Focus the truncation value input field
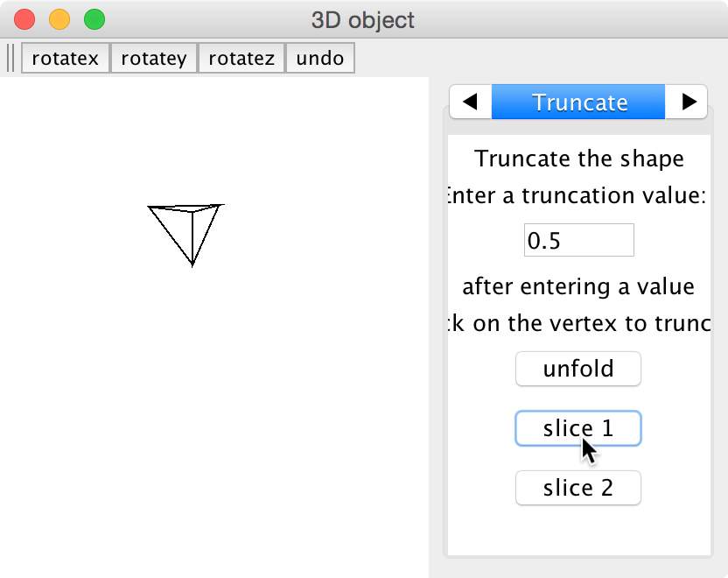The image size is (728, 578). pyautogui.click(x=578, y=240)
